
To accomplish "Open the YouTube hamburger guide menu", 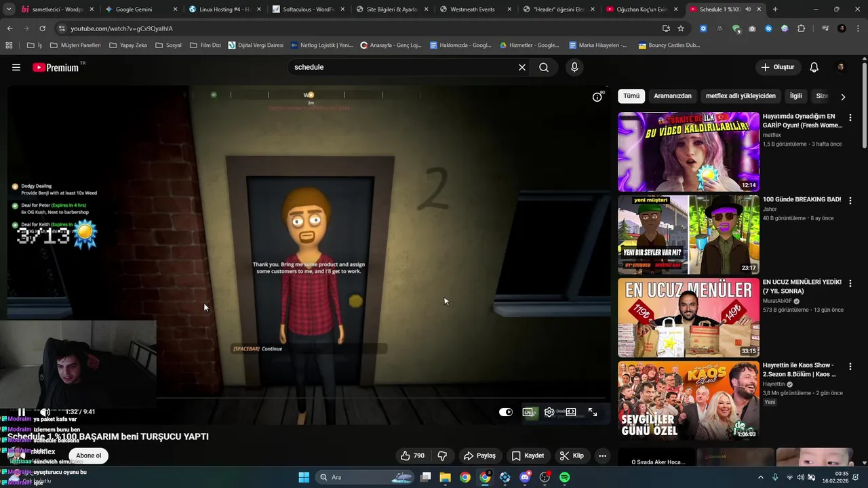I will click(16, 67).
